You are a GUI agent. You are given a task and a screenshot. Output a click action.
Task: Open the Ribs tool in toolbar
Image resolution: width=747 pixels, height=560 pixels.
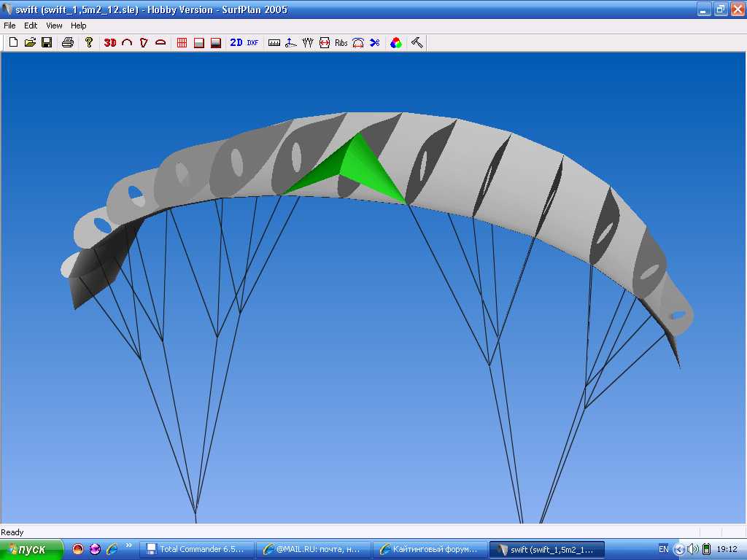(341, 43)
